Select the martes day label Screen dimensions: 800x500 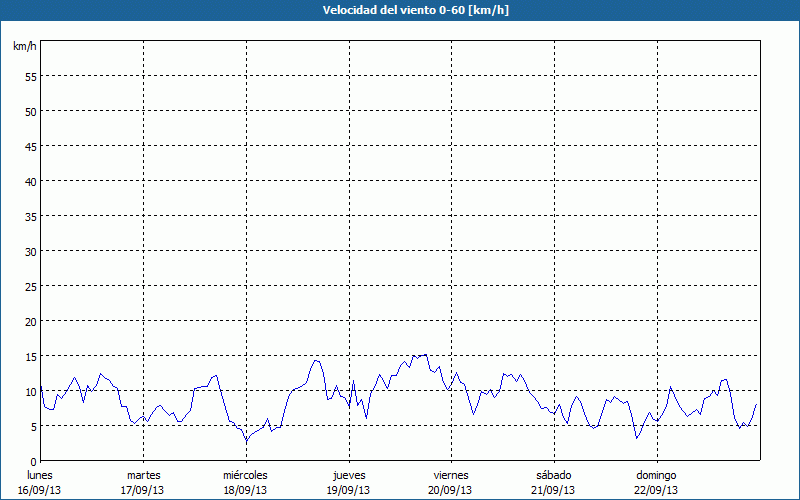[x=143, y=475]
